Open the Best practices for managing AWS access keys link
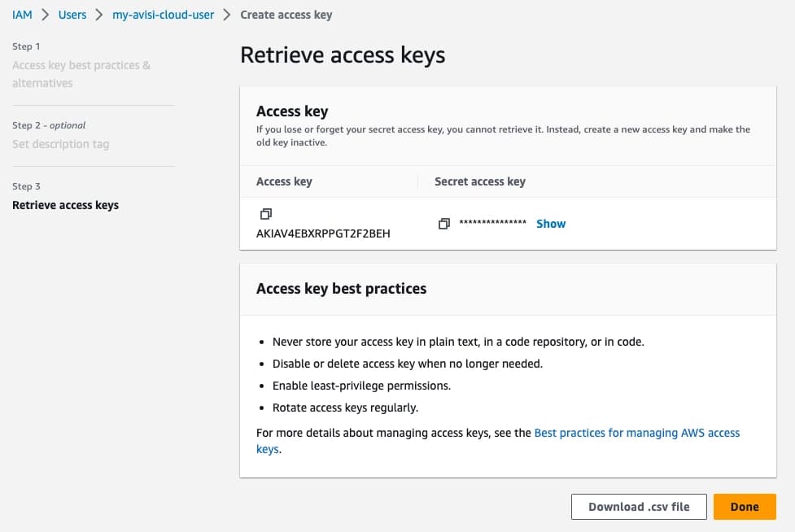 point(637,433)
